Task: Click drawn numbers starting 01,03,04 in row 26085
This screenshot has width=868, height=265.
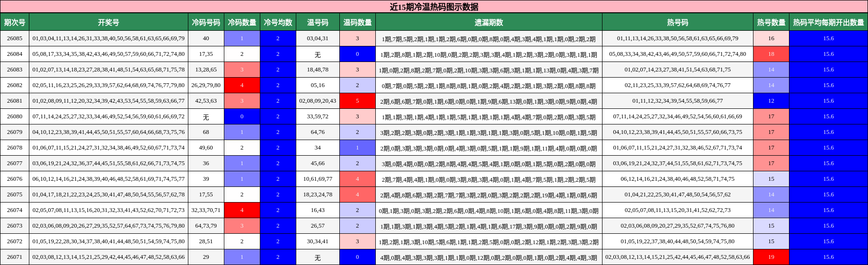Action: click(108, 38)
